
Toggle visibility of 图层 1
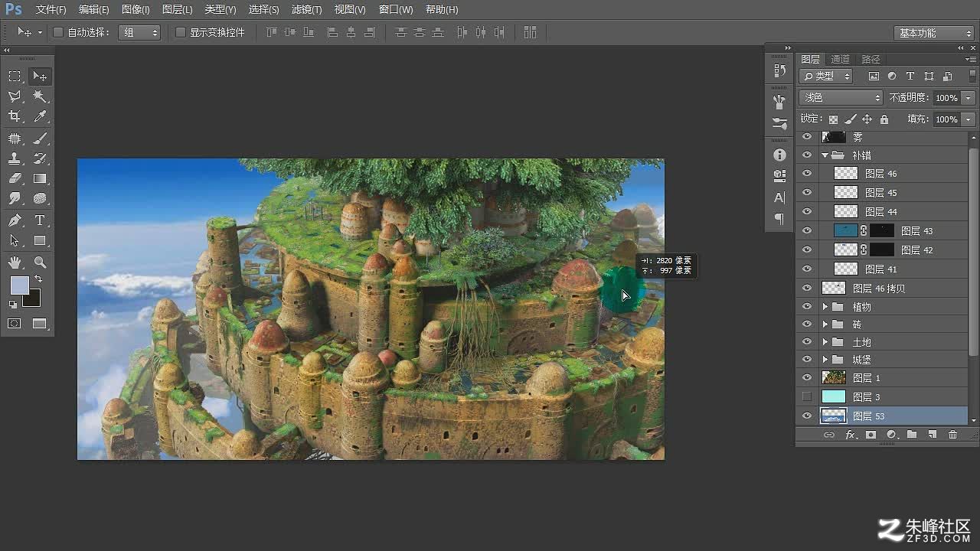[x=806, y=377]
